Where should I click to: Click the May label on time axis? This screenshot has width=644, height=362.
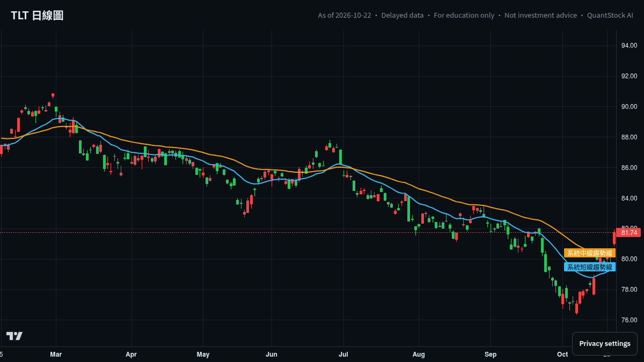click(203, 354)
